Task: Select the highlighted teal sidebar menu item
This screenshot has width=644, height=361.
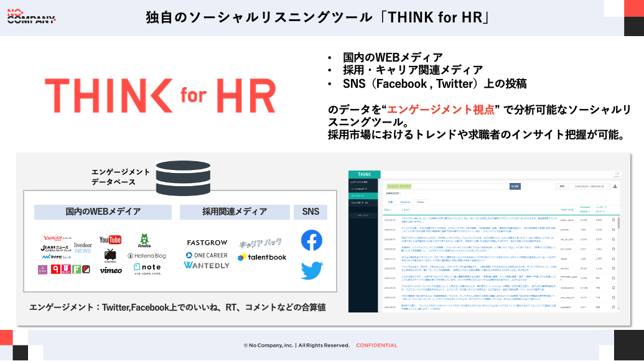Action: coord(363,196)
